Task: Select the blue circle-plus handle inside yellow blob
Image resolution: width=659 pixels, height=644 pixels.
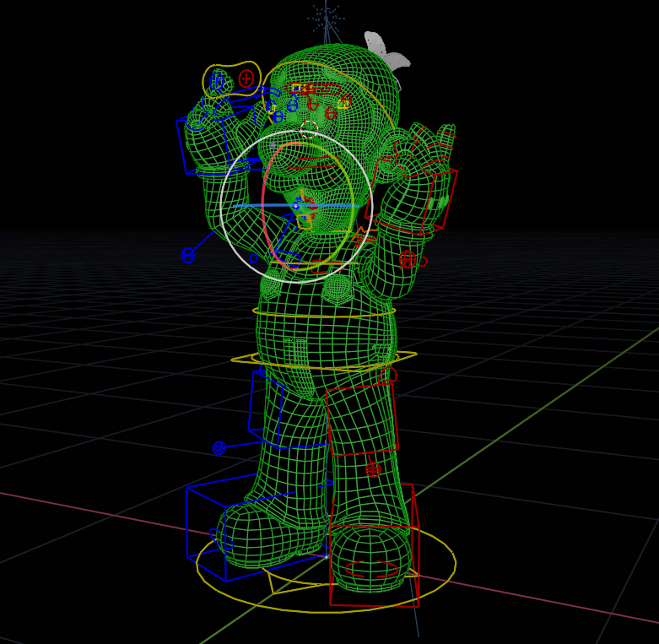Action: (217, 81)
